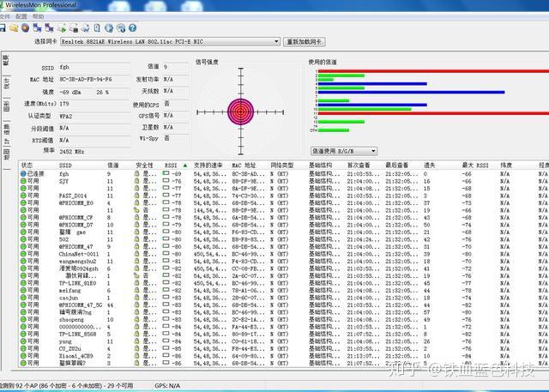Sort by MAC 地址 column header
The image size is (549, 392).
pyautogui.click(x=244, y=166)
